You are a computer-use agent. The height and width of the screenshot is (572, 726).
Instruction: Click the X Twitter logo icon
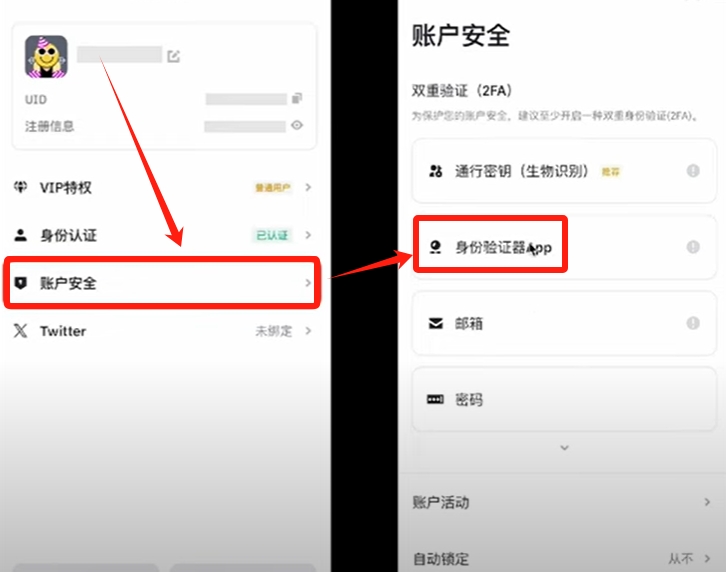(x=20, y=331)
